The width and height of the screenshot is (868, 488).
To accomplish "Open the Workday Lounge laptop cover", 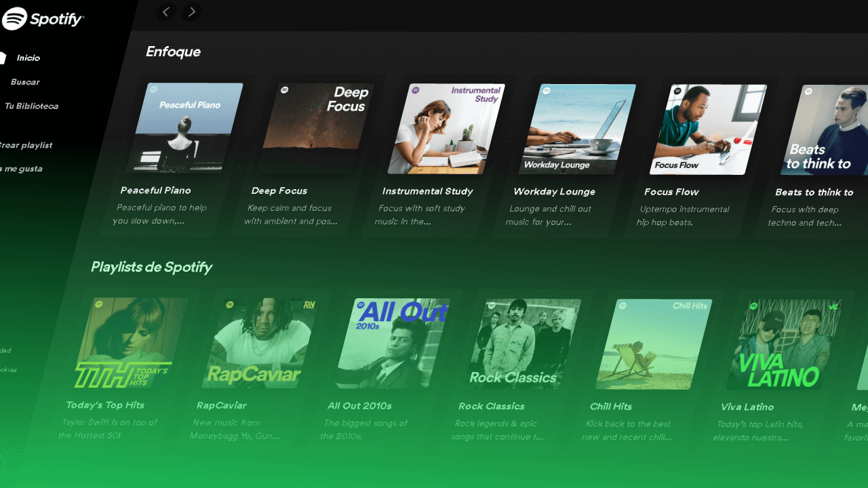I will (578, 129).
